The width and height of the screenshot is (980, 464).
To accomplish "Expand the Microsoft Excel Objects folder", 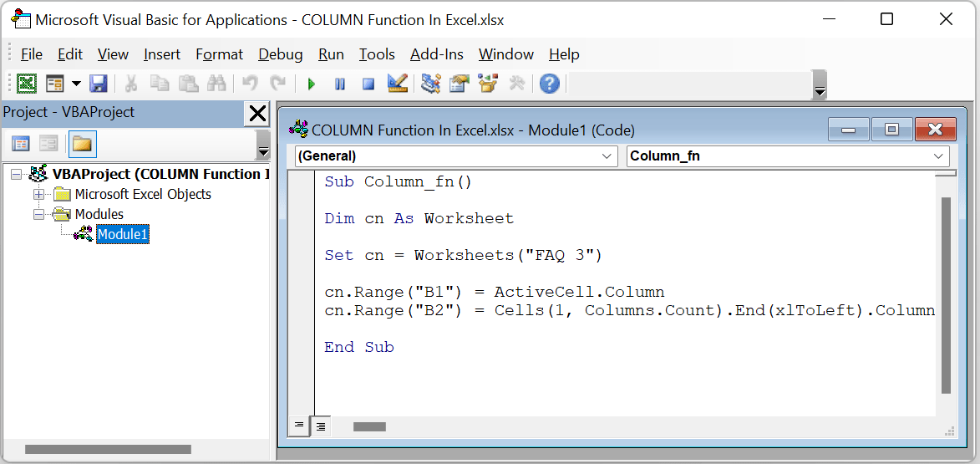I will click(39, 195).
